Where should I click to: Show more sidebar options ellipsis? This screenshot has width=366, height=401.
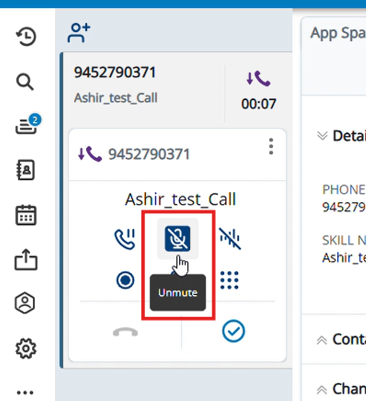point(25,392)
